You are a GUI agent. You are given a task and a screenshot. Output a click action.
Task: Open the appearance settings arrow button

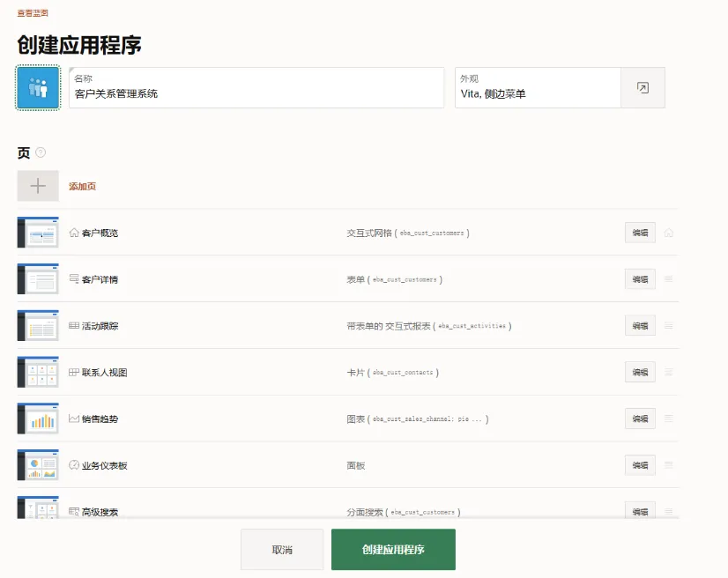click(x=643, y=88)
